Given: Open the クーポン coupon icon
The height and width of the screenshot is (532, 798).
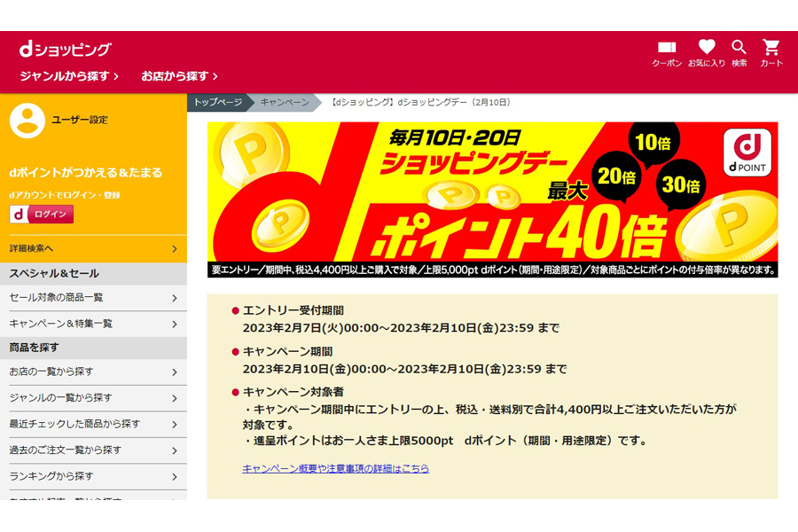Looking at the screenshot, I should tap(667, 53).
